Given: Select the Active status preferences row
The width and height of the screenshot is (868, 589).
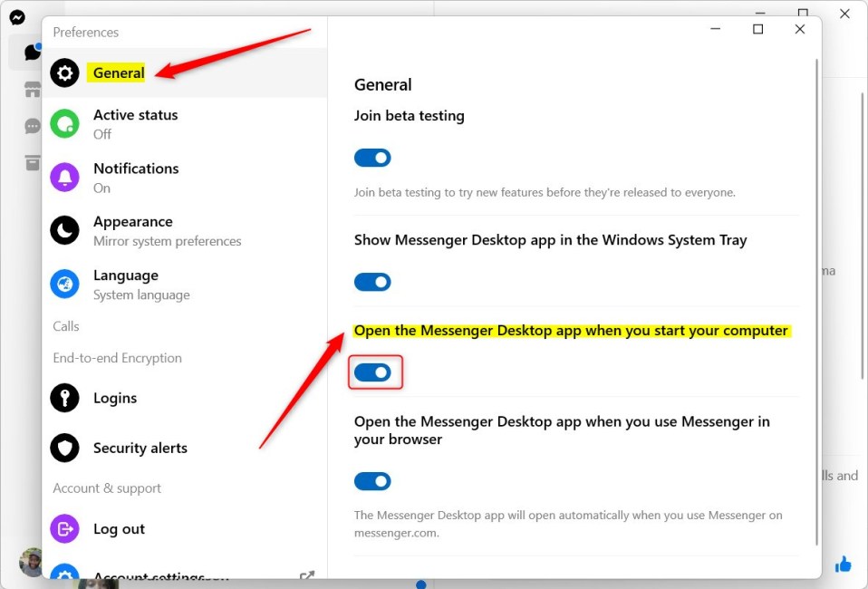Looking at the screenshot, I should pos(184,124).
